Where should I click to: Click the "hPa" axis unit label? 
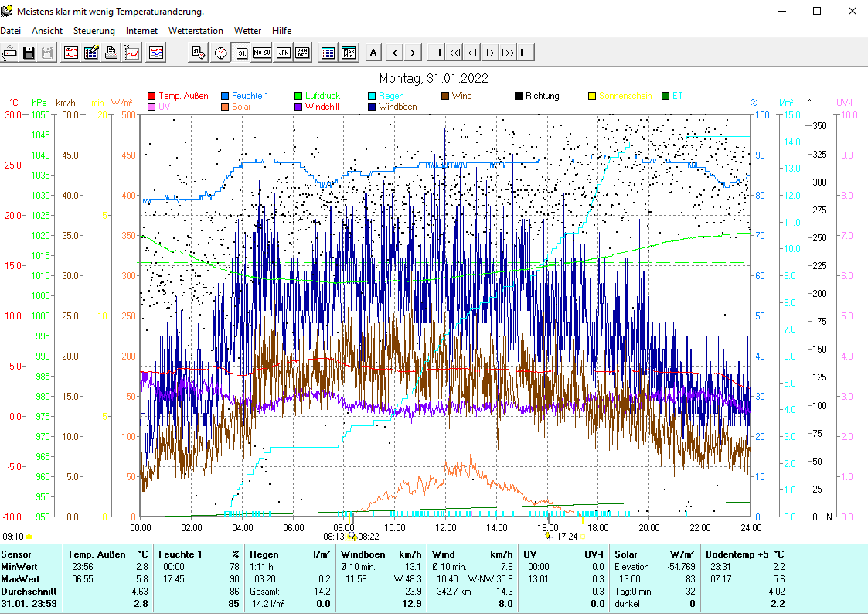tap(39, 103)
